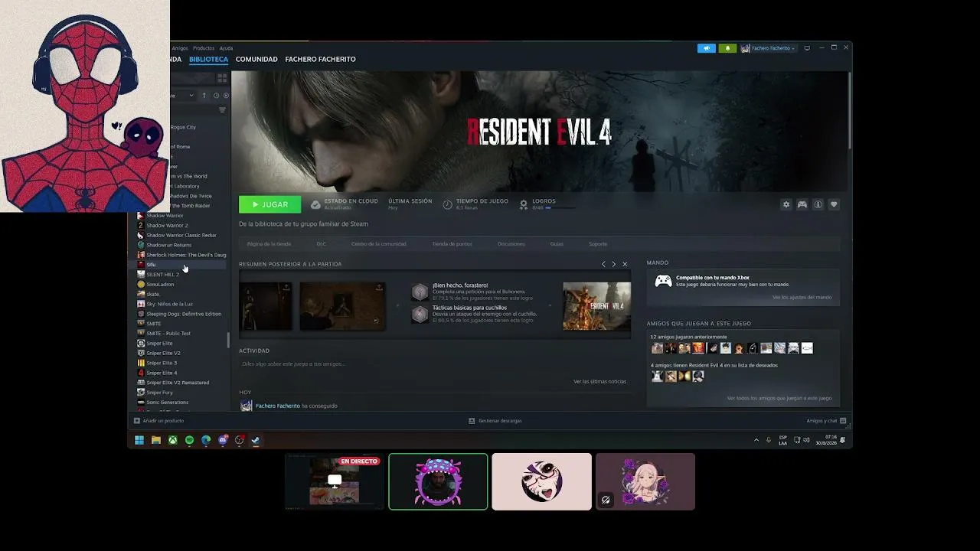Viewport: 980px width, 551px height.
Task: Toggle library sort order arrow
Action: point(204,96)
